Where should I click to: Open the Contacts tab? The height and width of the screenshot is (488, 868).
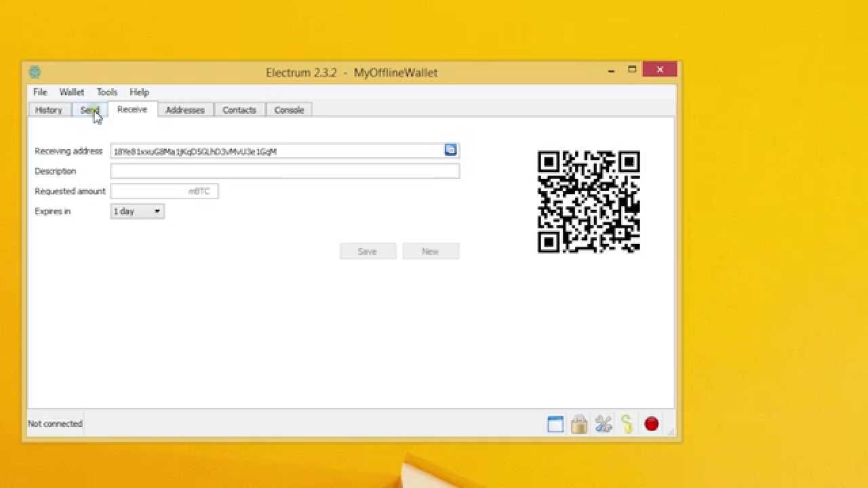pos(239,110)
